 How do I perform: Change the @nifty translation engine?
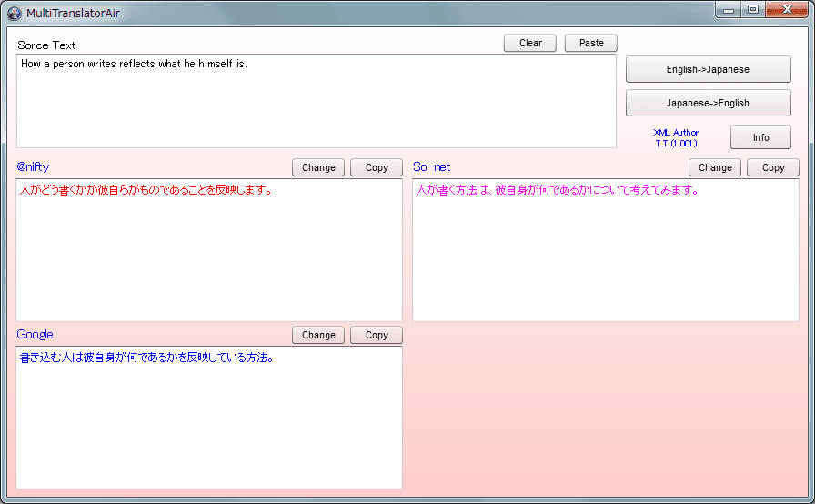[318, 167]
